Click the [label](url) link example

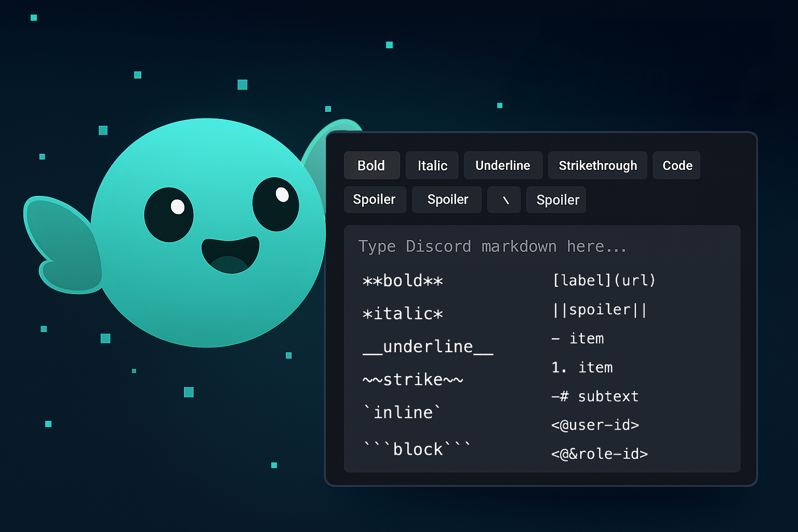pos(604,281)
